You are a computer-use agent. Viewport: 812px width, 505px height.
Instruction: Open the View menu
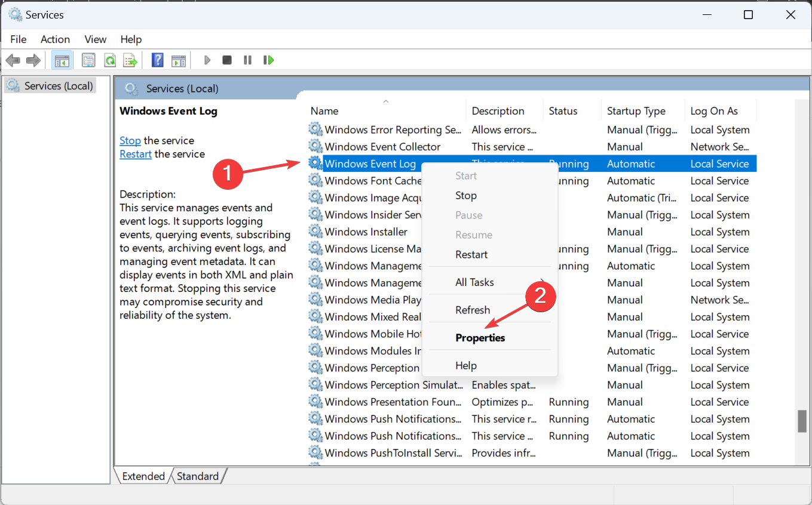coord(95,39)
